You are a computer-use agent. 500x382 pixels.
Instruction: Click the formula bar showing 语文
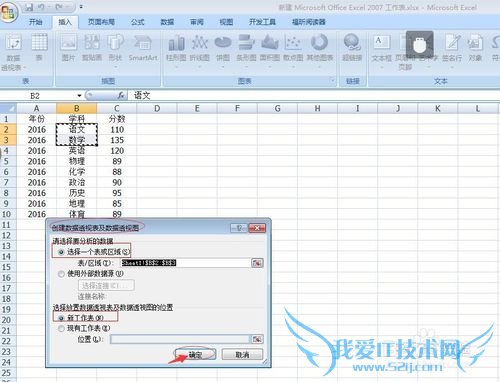[313, 95]
